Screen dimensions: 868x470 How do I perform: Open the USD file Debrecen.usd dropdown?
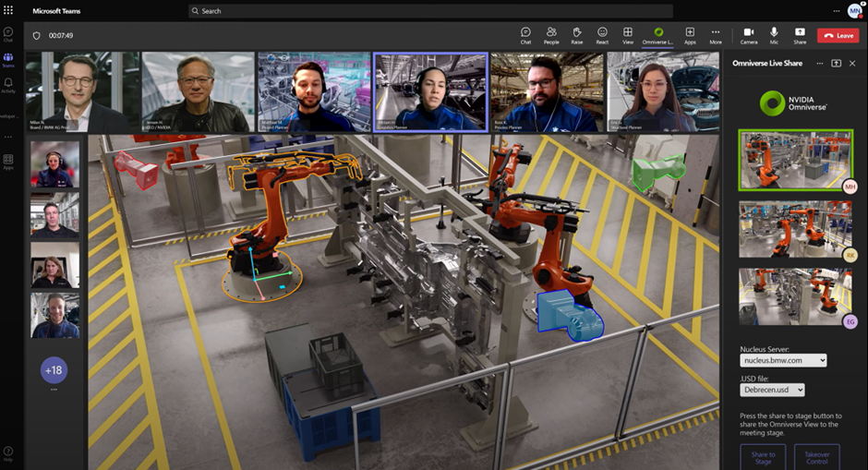point(772,390)
